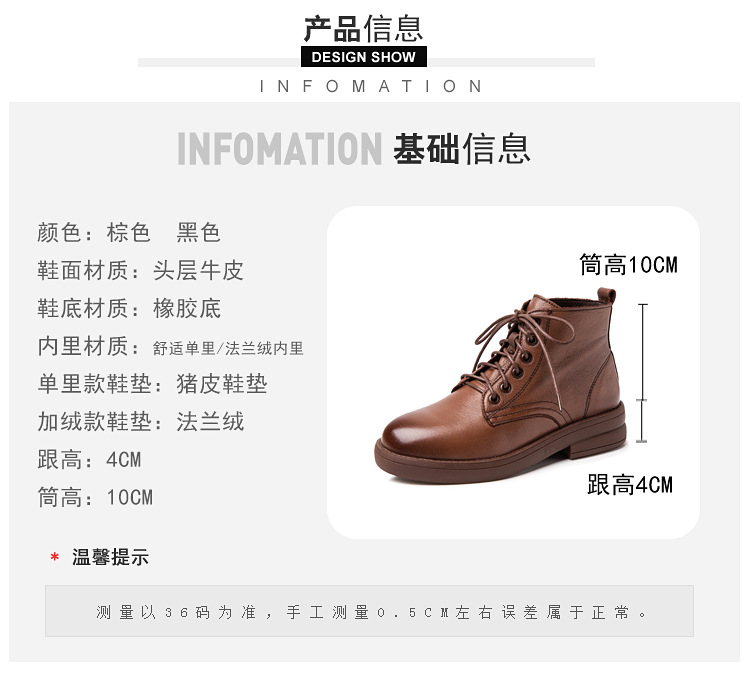The image size is (750, 684).
Task: Click the 筒高10CM annotation above the boot
Action: coord(629,265)
